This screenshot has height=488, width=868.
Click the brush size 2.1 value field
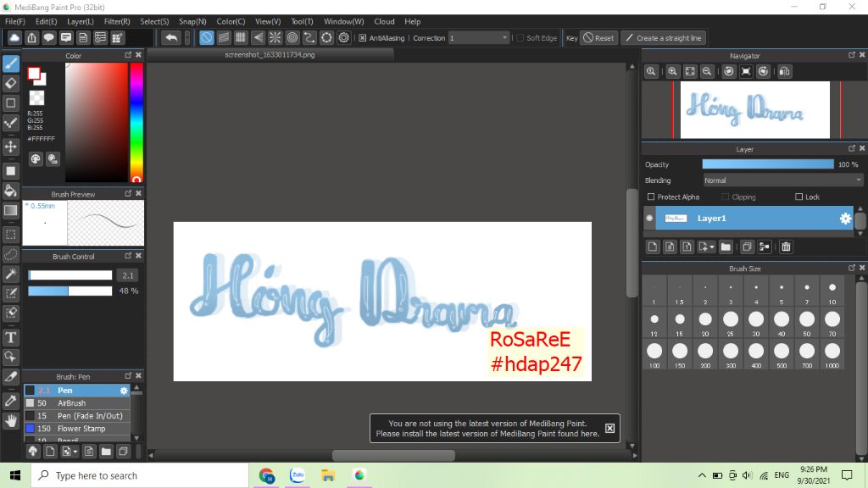tap(128, 275)
